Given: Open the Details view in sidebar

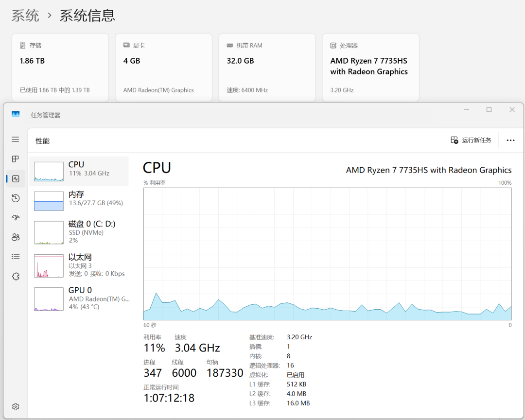Looking at the screenshot, I should (15, 256).
